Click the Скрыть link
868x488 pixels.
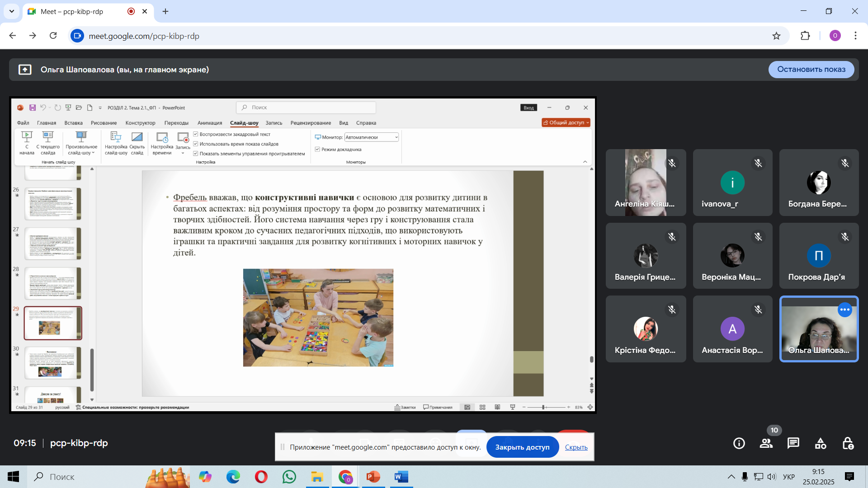click(576, 447)
